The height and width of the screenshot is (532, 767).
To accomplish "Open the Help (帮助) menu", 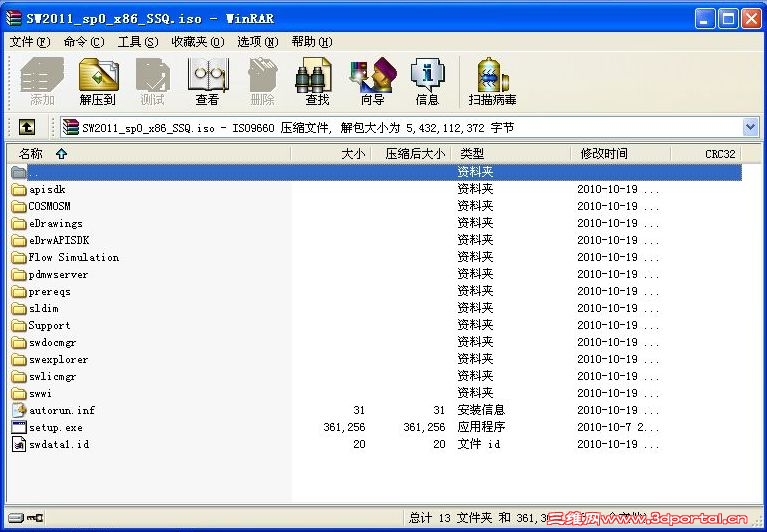I will coord(312,42).
